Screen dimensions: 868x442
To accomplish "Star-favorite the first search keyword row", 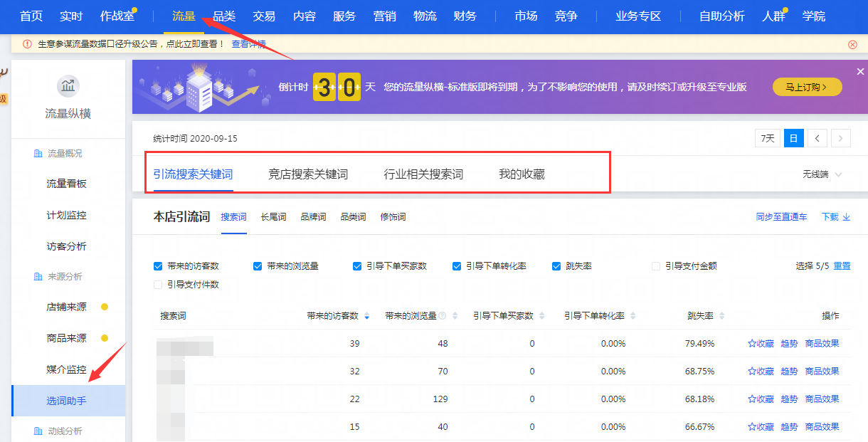I will [x=760, y=343].
